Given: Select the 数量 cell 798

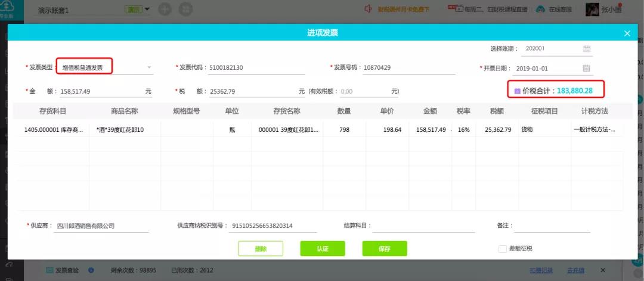Looking at the screenshot, I should tap(344, 130).
